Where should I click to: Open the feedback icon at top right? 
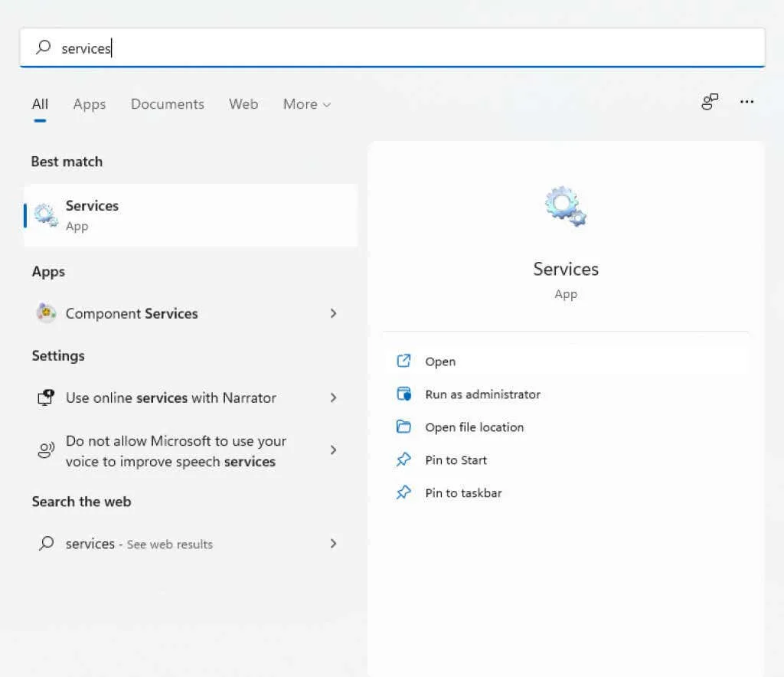[x=710, y=103]
